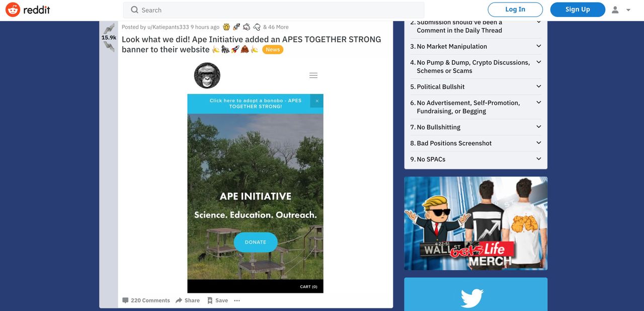Select the News flair tag

point(273,49)
